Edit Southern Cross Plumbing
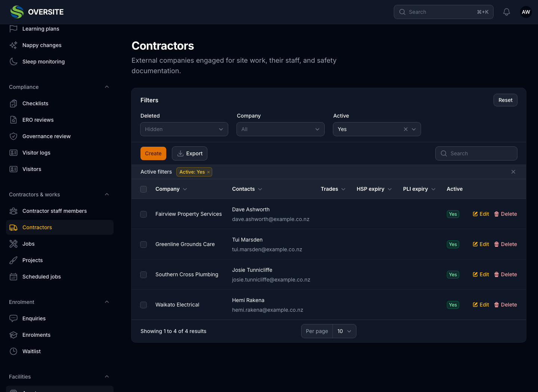 (x=481, y=274)
